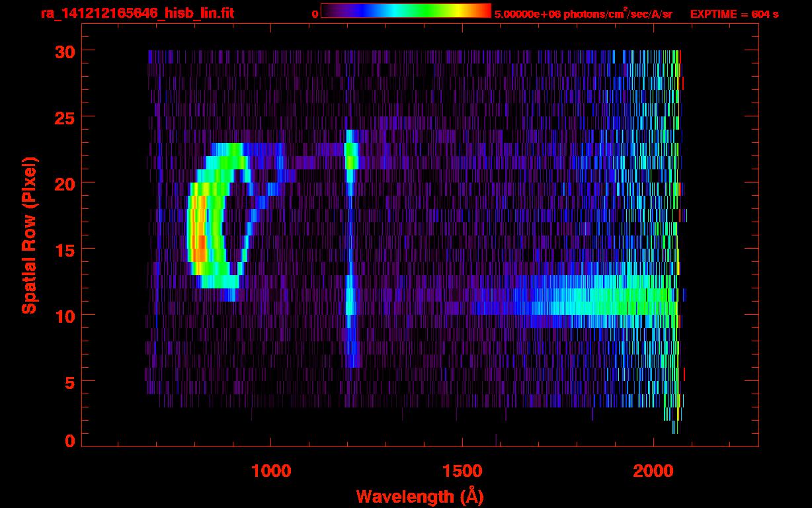Click the y-axis tick label 20
This screenshot has height=508, width=812.
click(x=63, y=183)
